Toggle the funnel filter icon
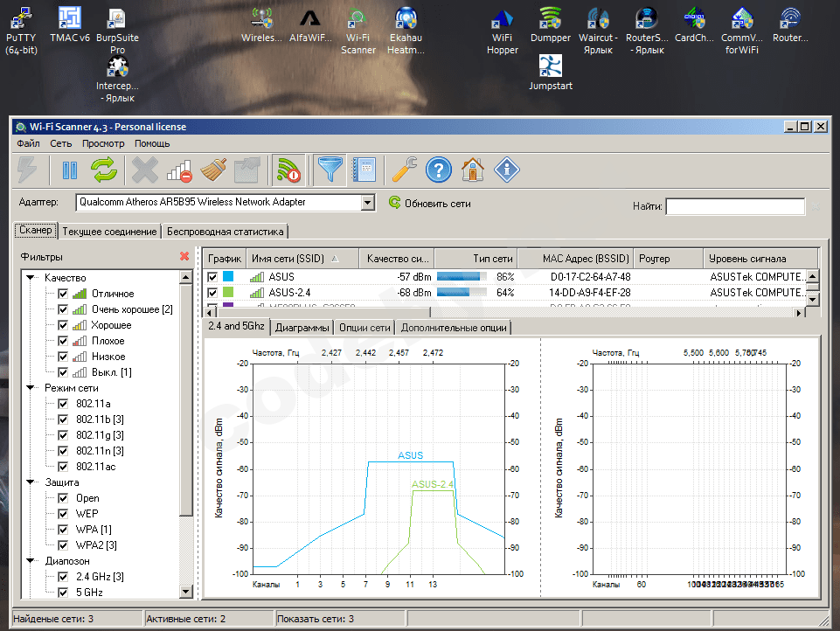Image resolution: width=840 pixels, height=631 pixels. pos(330,170)
